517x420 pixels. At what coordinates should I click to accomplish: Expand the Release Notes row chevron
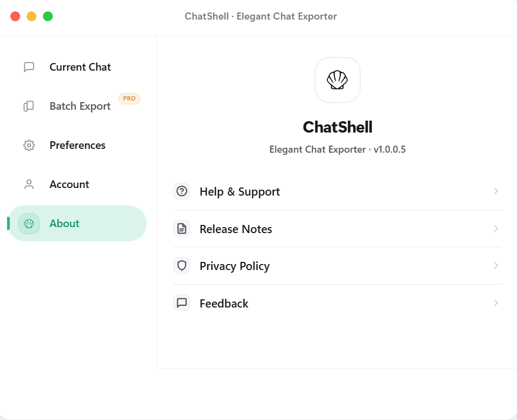pos(495,229)
